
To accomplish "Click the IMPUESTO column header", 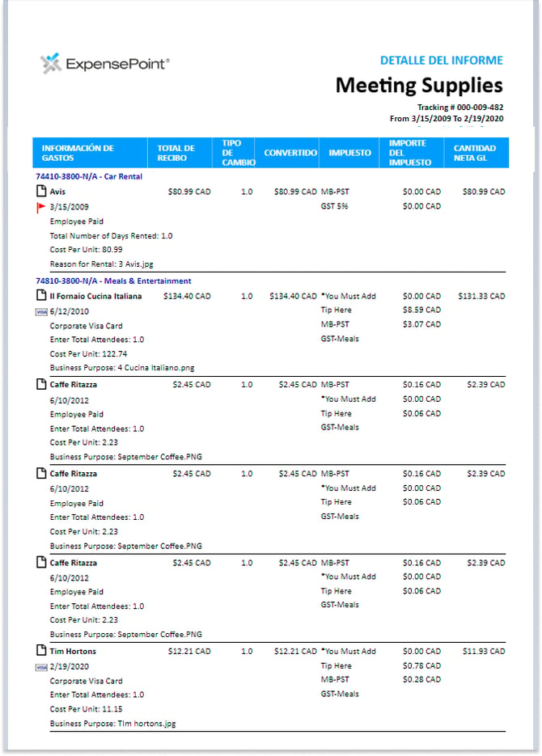I will point(349,153).
